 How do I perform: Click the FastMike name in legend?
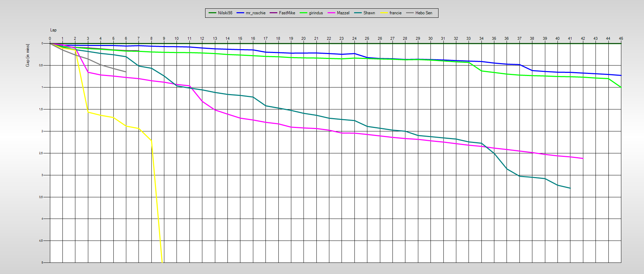click(287, 13)
